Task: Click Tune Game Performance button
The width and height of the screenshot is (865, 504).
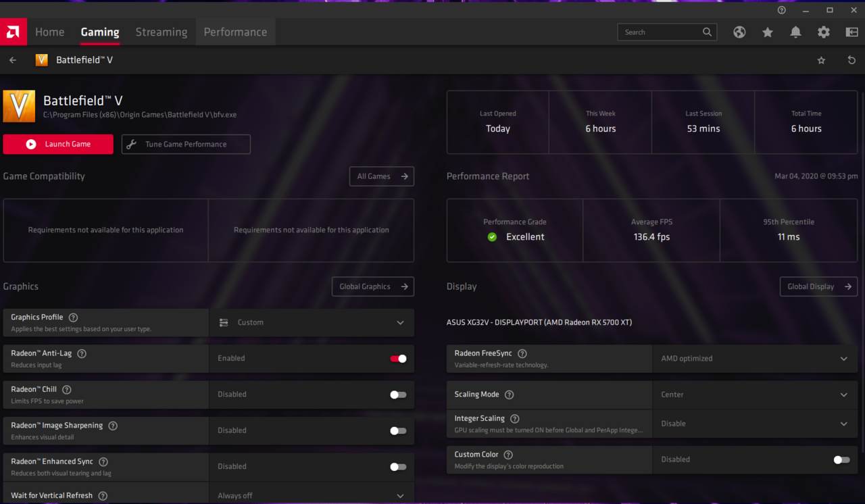Action: [x=186, y=144]
